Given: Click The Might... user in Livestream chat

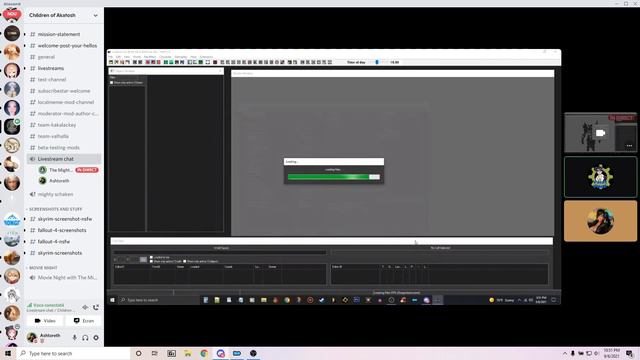Looking at the screenshot, I should point(60,170).
